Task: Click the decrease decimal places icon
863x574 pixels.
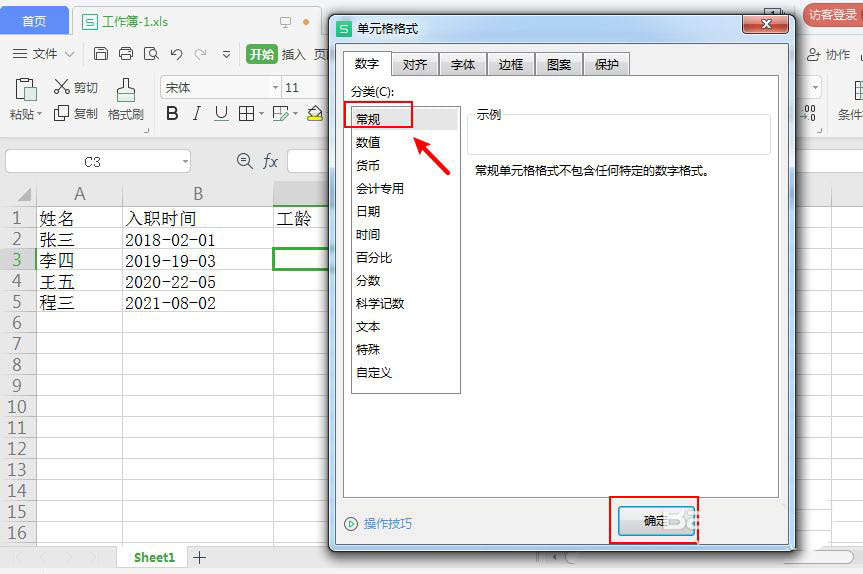Action: 809,113
